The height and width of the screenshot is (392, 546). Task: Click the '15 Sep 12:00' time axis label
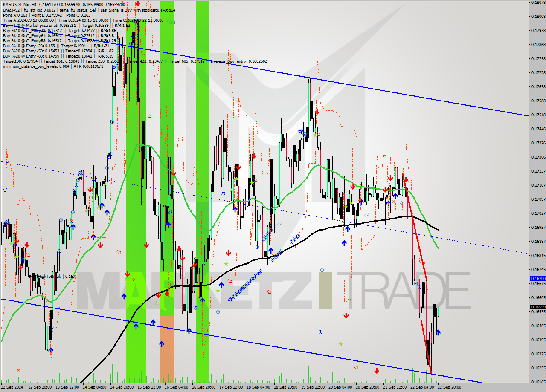click(149, 387)
